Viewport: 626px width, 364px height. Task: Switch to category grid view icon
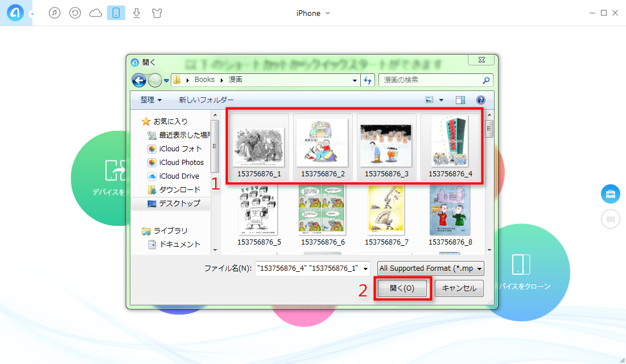point(611,219)
